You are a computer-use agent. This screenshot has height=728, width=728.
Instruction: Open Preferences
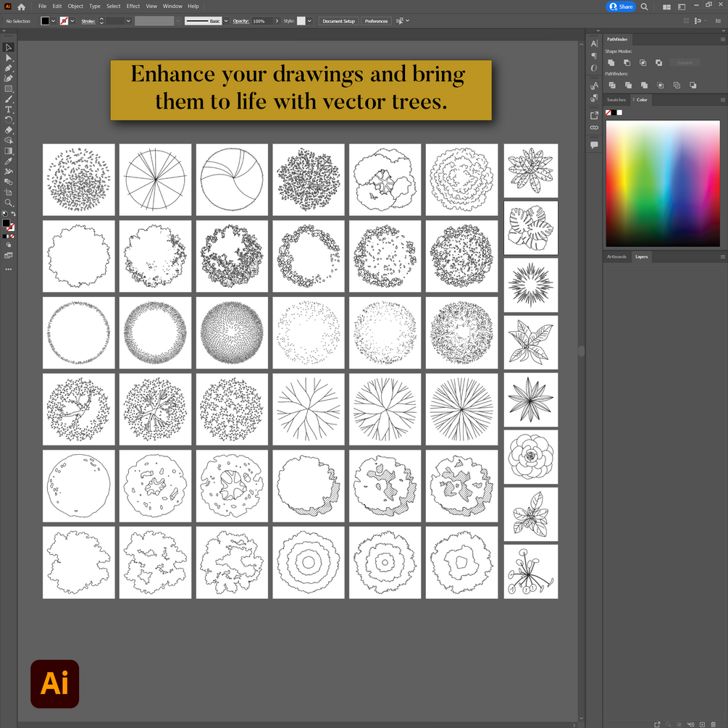(376, 21)
